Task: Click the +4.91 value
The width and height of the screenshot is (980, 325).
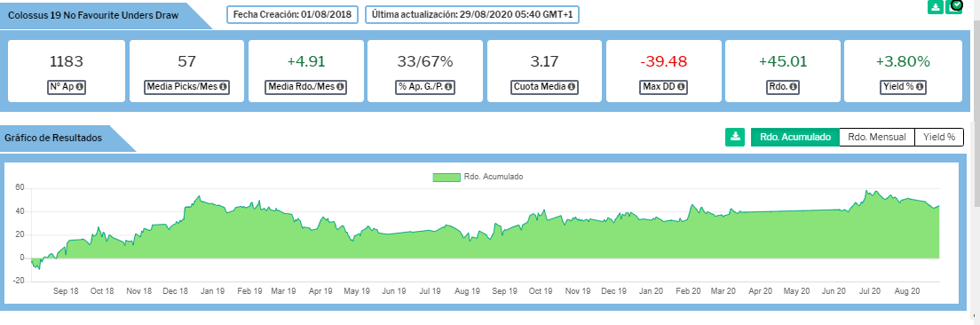Action: pyautogui.click(x=306, y=61)
